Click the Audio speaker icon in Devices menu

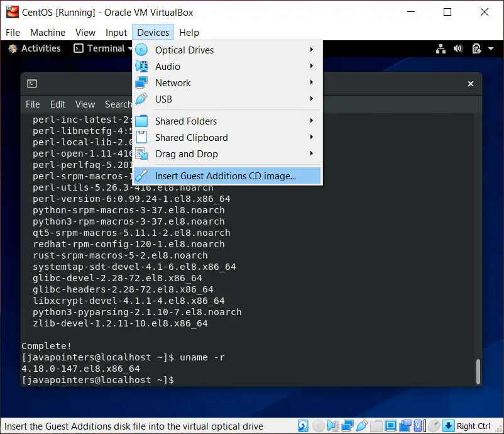pyautogui.click(x=141, y=66)
